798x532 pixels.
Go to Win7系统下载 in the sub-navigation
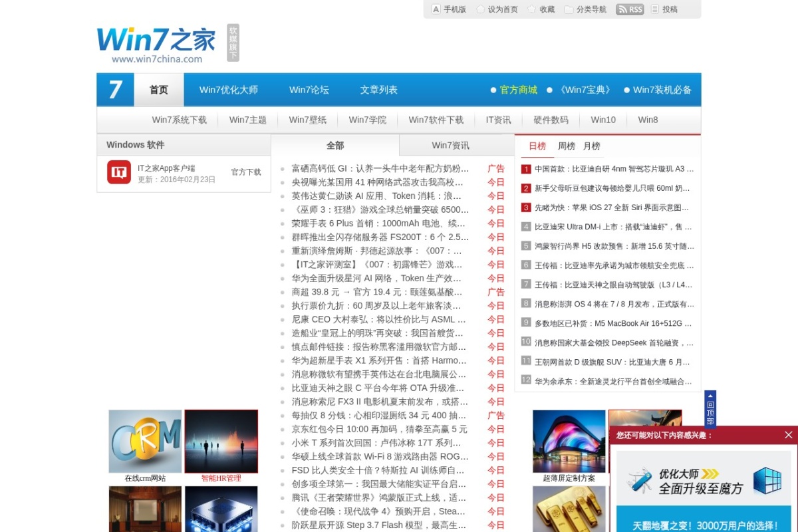[180, 120]
